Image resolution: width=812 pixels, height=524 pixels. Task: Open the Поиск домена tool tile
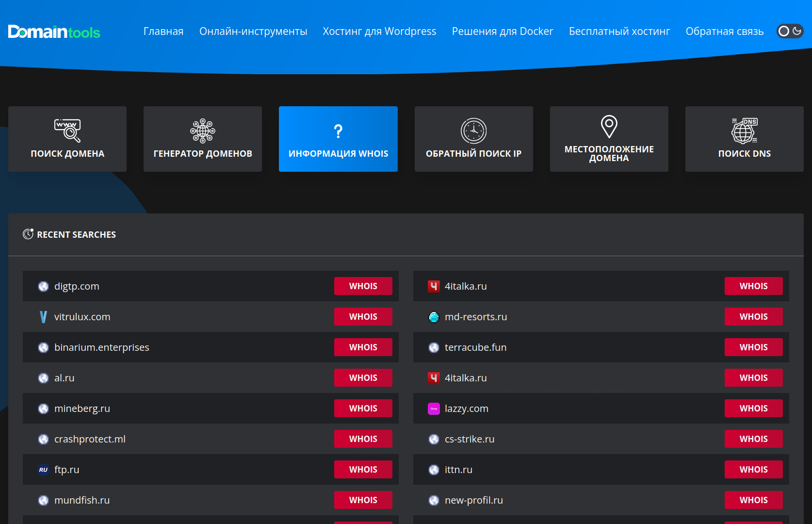pyautogui.click(x=67, y=139)
